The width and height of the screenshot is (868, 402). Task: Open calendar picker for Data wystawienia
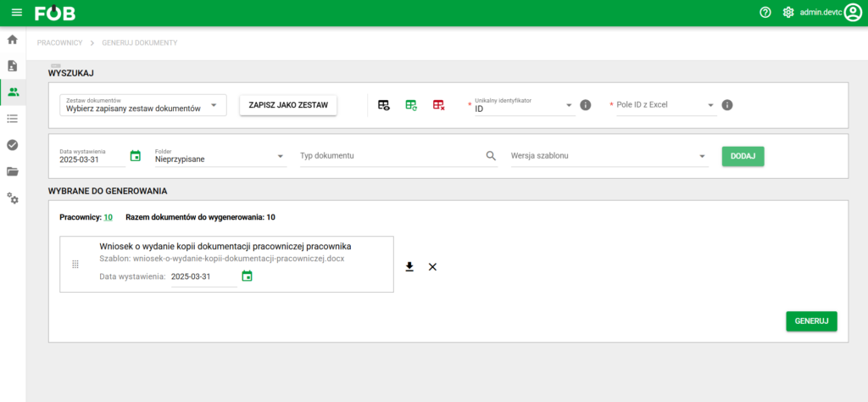point(136,156)
